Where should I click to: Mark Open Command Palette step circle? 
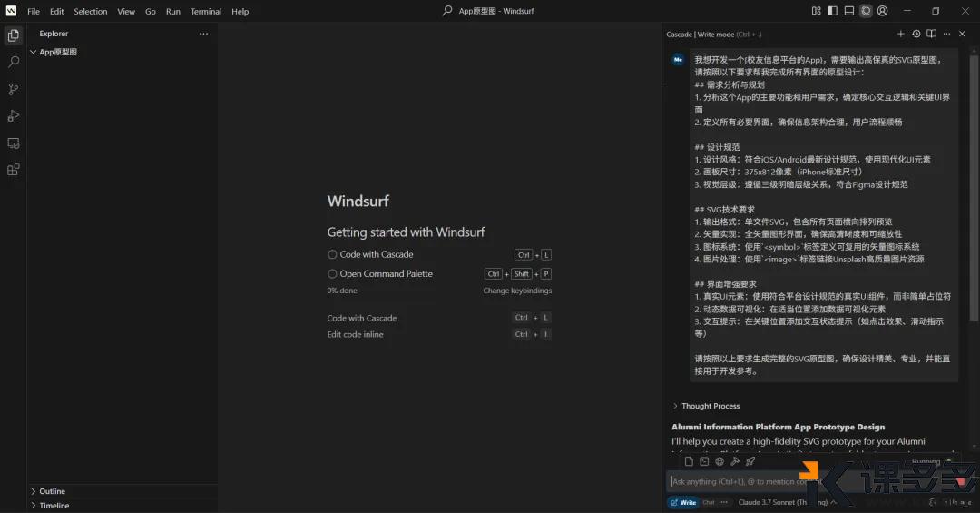click(332, 274)
